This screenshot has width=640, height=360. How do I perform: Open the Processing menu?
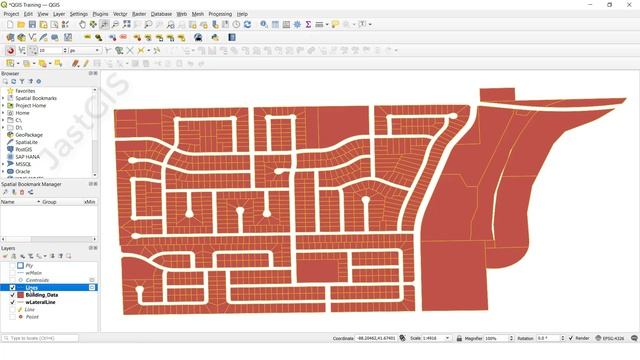coord(220,14)
